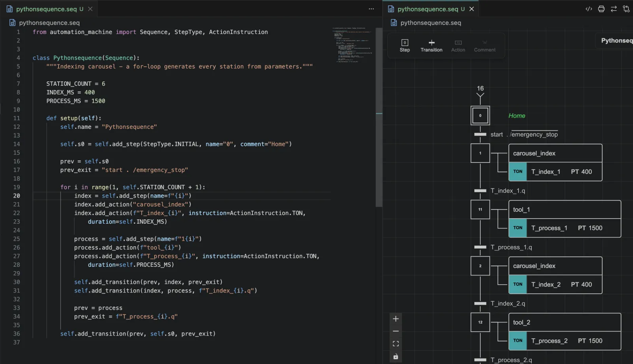Close the right pythonsequence.seq tab
The image size is (633, 364).
[472, 9]
